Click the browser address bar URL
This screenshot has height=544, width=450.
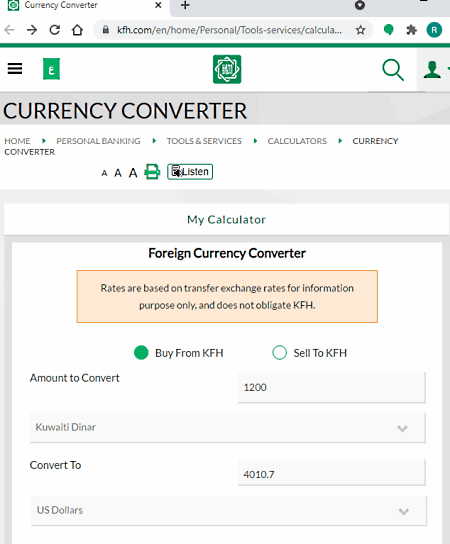(229, 30)
